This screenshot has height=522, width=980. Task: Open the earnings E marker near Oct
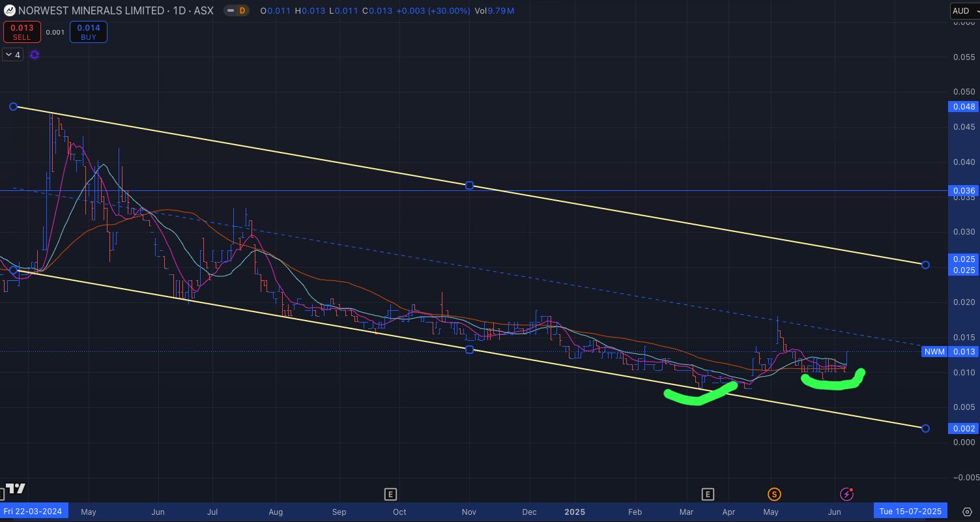pyautogui.click(x=390, y=494)
